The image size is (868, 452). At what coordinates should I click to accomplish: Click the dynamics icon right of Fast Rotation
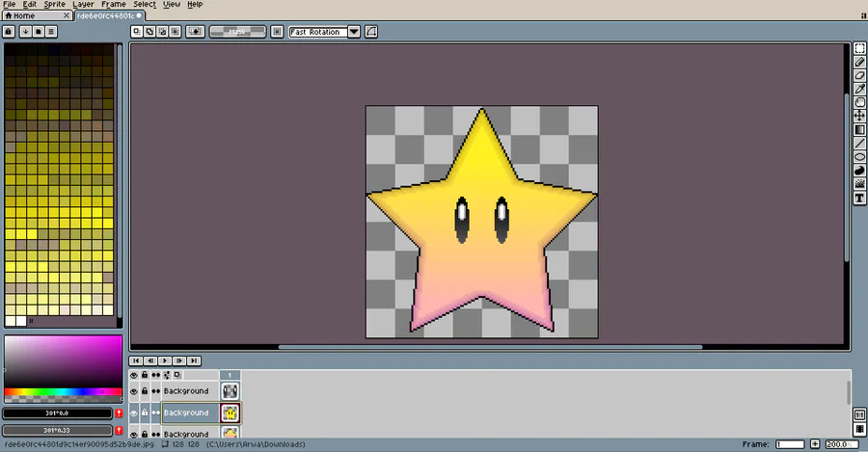371,32
